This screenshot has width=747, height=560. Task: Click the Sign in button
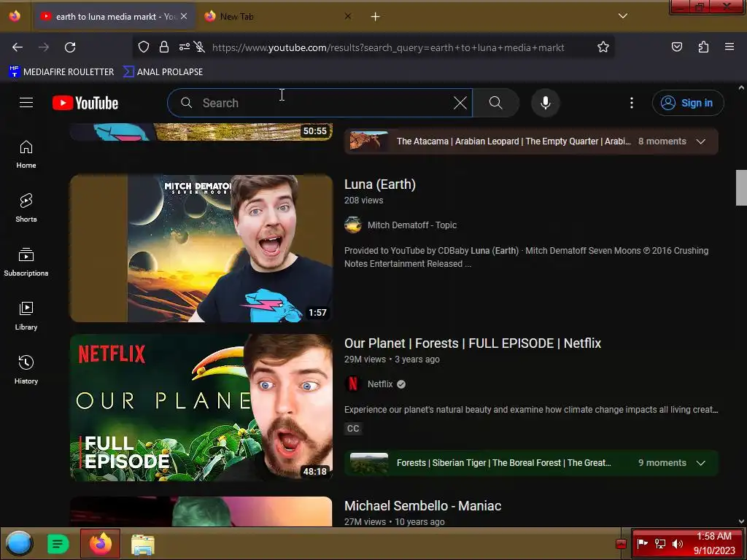tap(688, 103)
